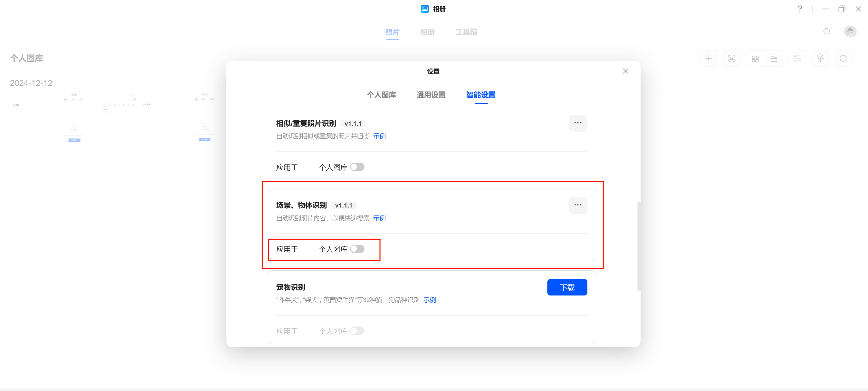Open the 照片 main tab

point(392,32)
